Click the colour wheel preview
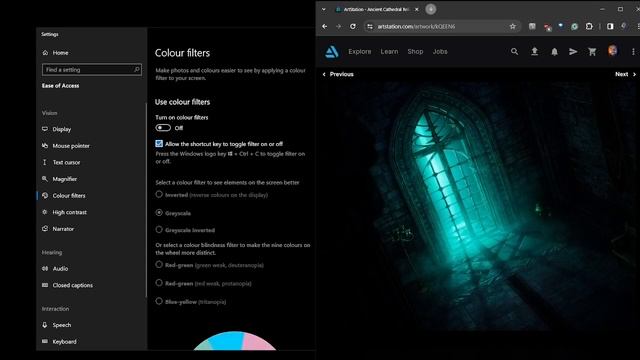 click(235, 340)
